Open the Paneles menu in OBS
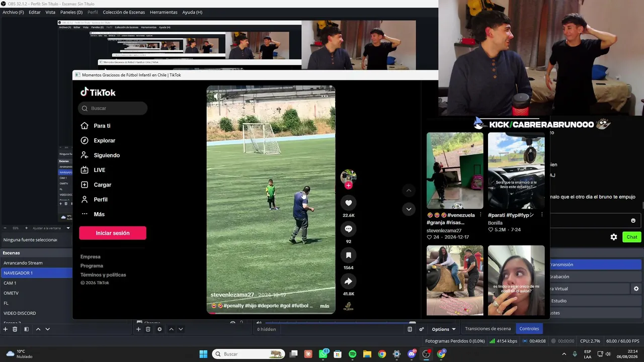 (x=71, y=12)
